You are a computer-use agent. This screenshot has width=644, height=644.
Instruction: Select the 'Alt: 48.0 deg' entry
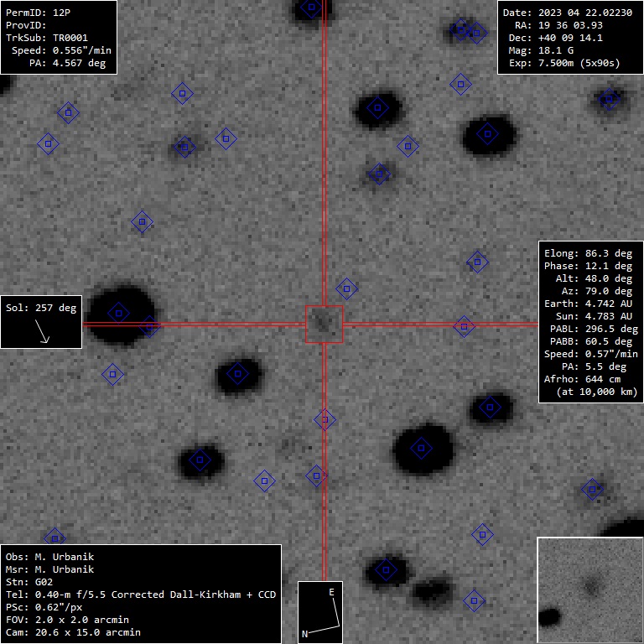coord(594,278)
